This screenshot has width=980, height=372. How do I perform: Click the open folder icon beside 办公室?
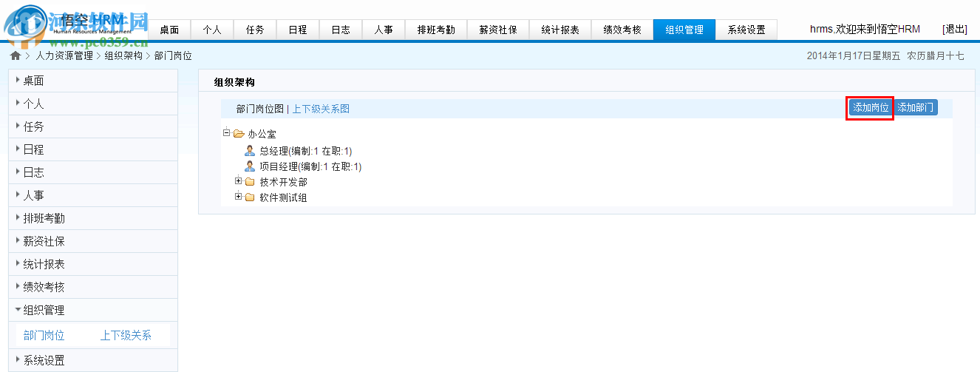tap(239, 134)
